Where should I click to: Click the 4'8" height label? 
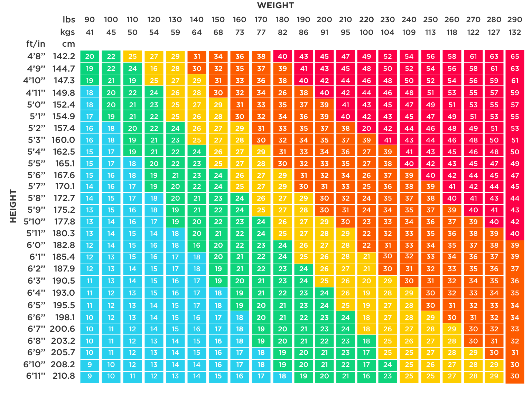point(37,56)
